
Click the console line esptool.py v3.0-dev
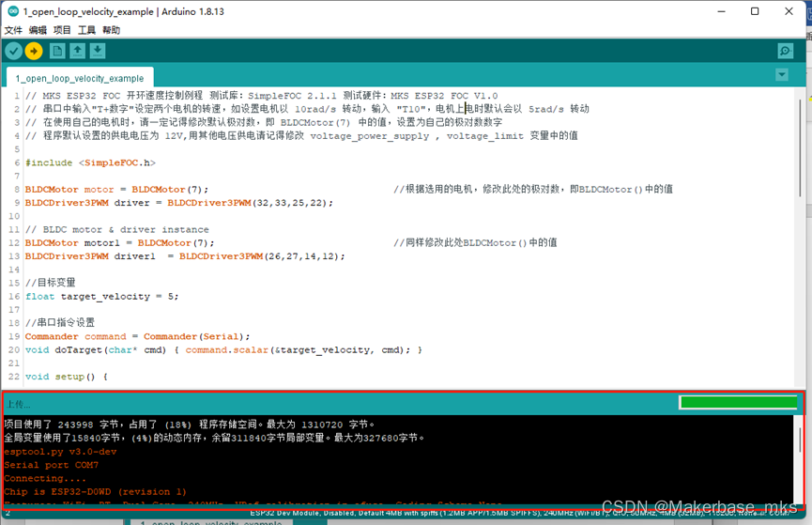pos(61,452)
